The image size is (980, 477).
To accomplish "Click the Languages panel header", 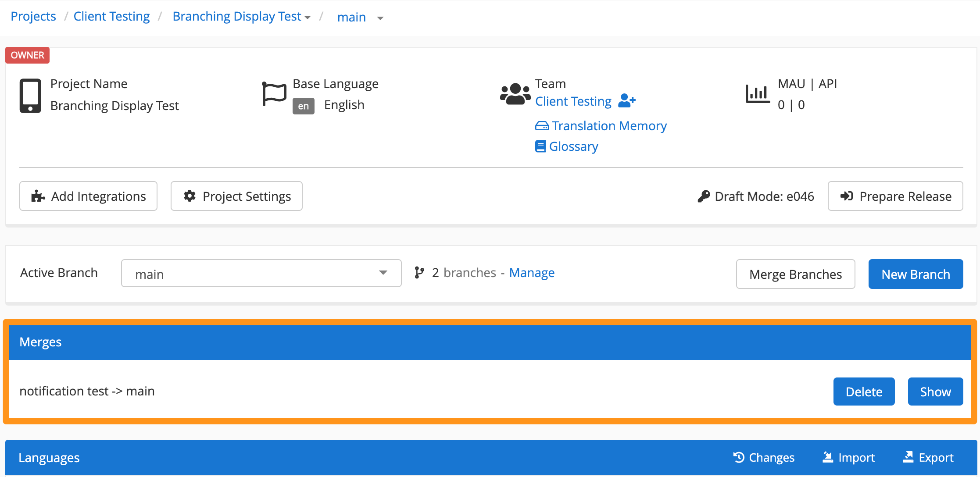I will pyautogui.click(x=490, y=458).
